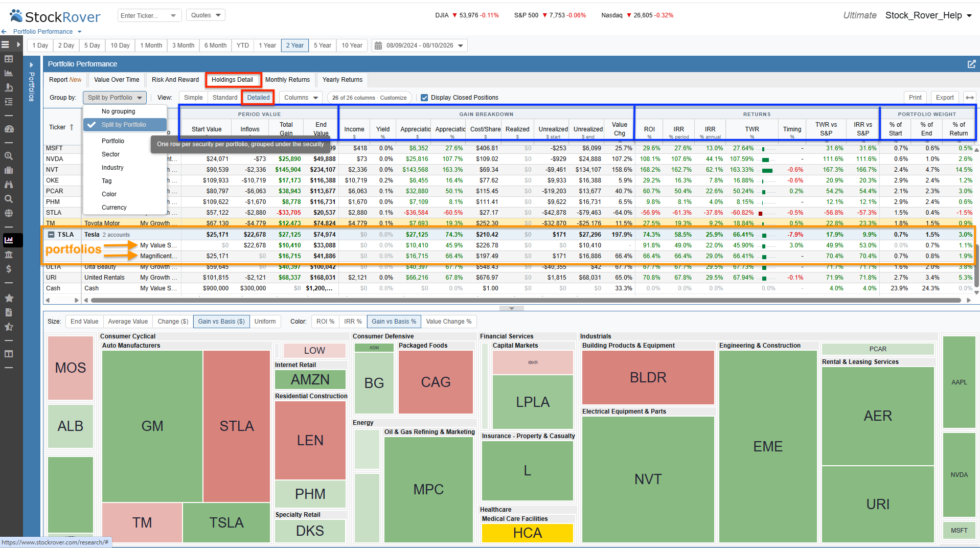Viewport: 980px width, 548px height.
Task: Click the Ticker column sort arrow
Action: 72,127
